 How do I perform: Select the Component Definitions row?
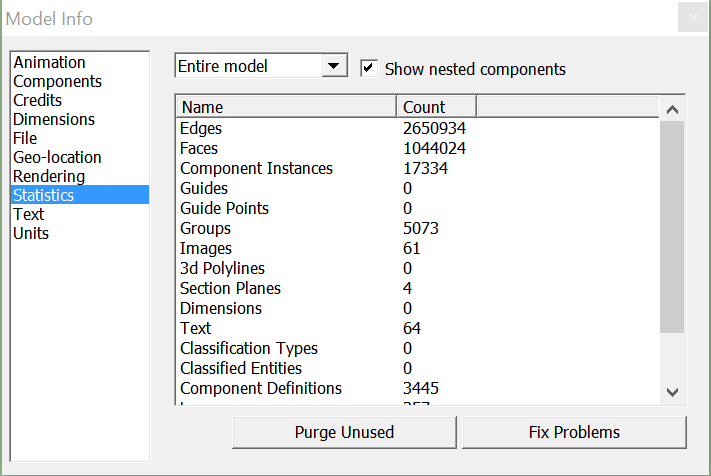[x=417, y=388]
